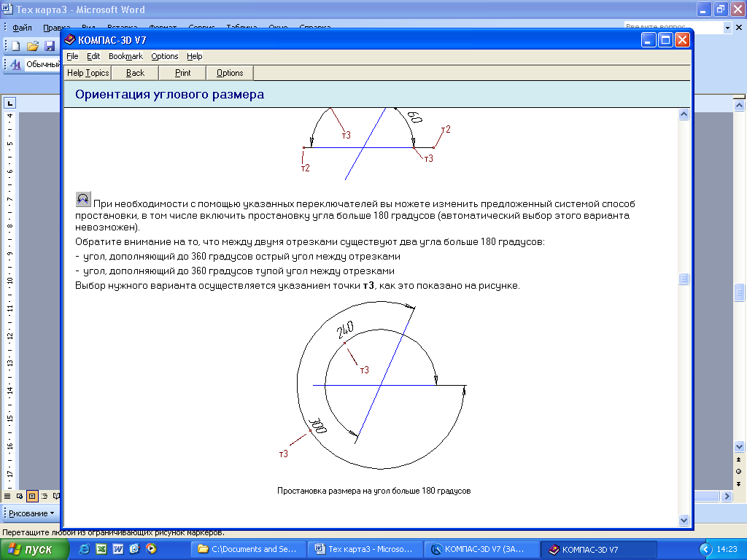Click Word vertical scrollbar thumb

tap(739, 292)
